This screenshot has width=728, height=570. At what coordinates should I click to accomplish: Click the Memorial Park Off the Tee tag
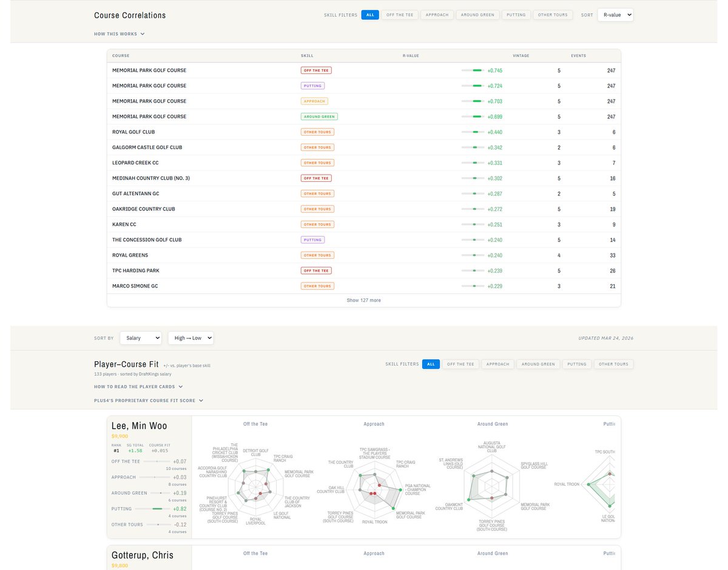point(316,70)
